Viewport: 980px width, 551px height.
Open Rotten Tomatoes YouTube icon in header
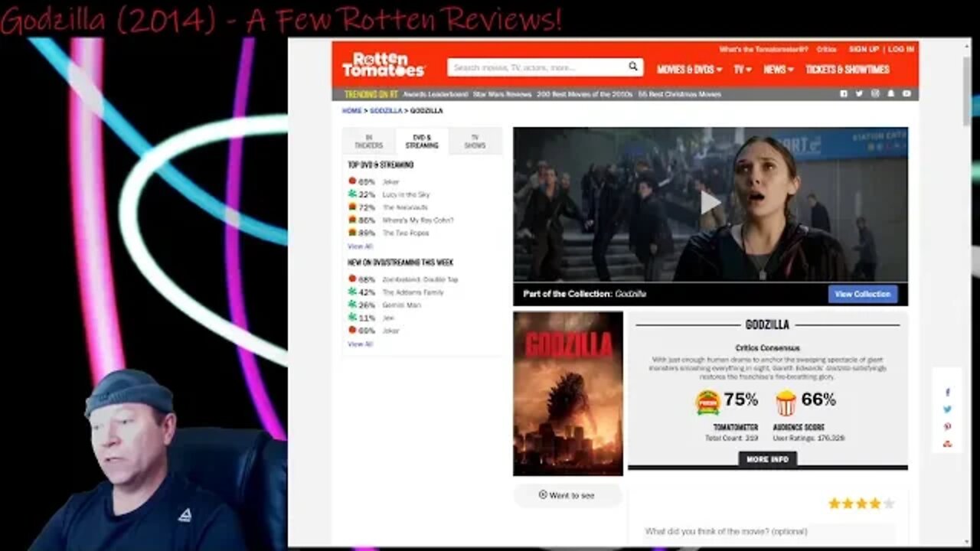click(x=906, y=93)
